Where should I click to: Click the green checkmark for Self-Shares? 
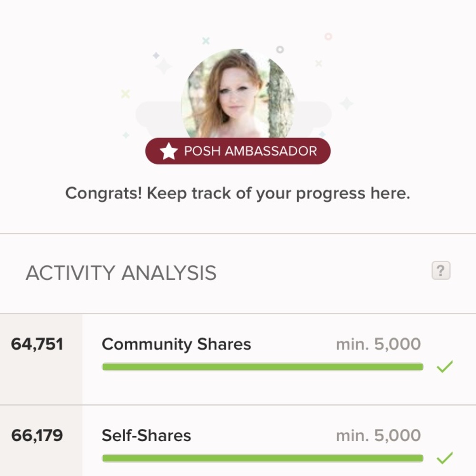click(445, 458)
